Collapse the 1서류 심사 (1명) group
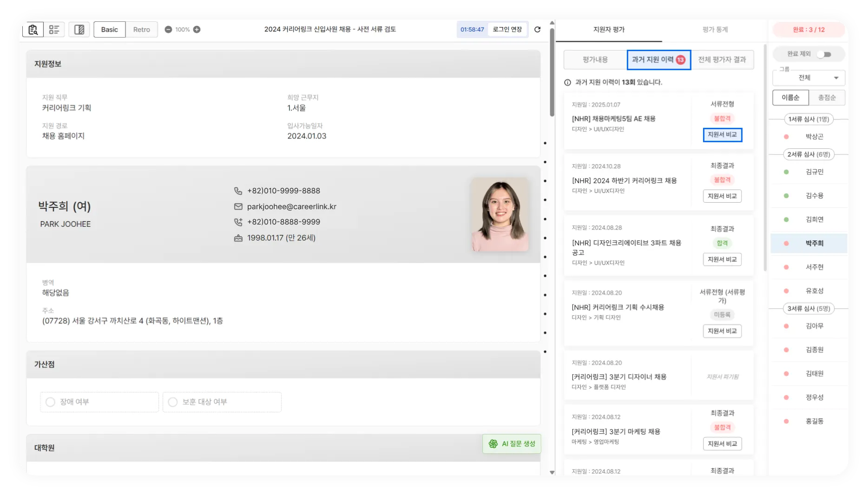Screen dimensions: 868x495 (x=809, y=119)
